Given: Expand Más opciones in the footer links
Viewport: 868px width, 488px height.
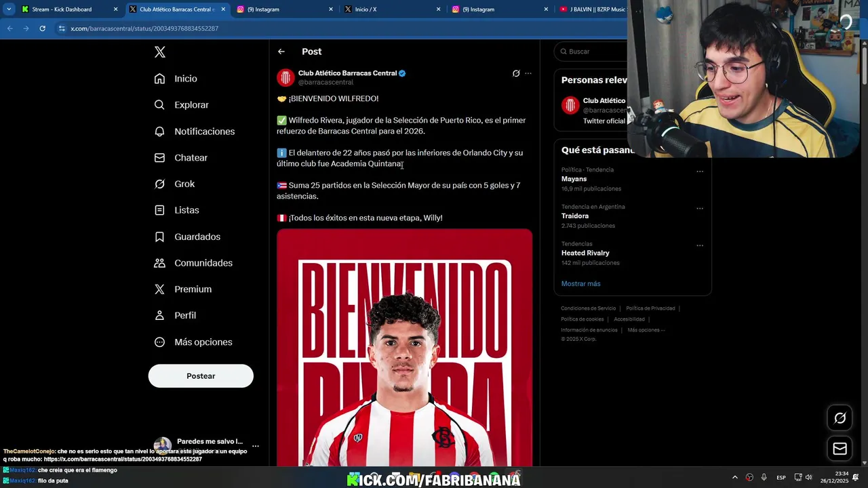Looking at the screenshot, I should [646, 330].
